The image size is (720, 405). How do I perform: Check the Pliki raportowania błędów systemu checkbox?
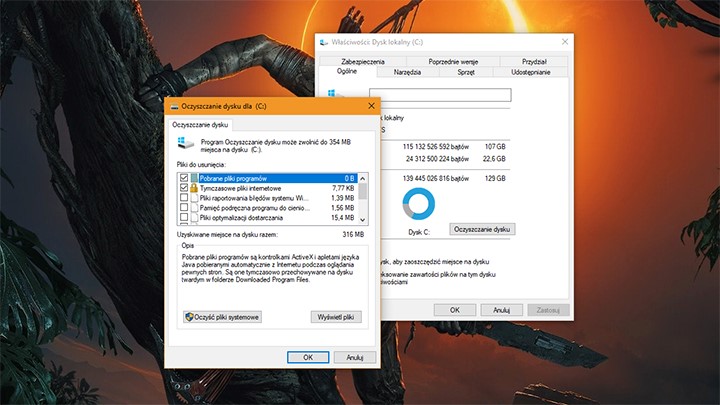pyautogui.click(x=183, y=198)
